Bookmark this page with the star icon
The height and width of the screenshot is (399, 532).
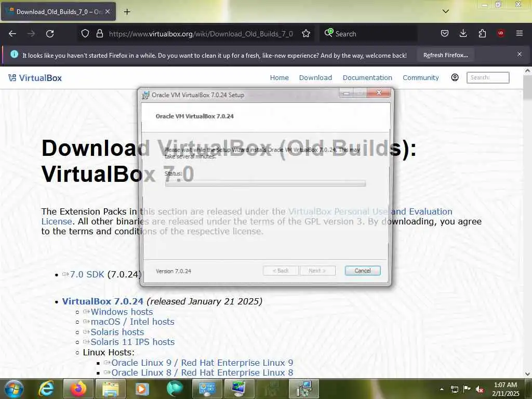point(306,34)
